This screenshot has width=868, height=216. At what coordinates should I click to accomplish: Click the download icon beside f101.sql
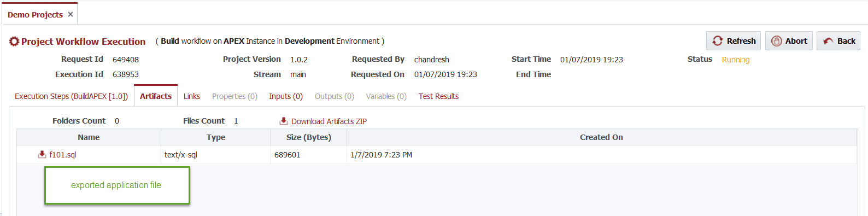(x=42, y=155)
